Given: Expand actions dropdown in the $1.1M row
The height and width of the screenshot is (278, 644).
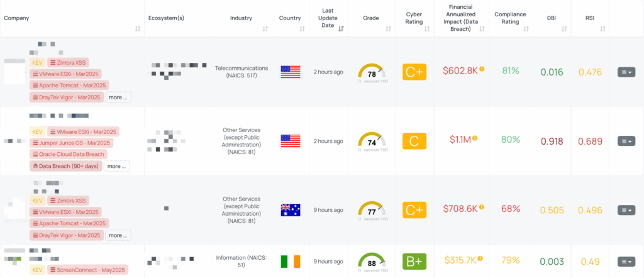Looking at the screenshot, I should click(x=626, y=141).
